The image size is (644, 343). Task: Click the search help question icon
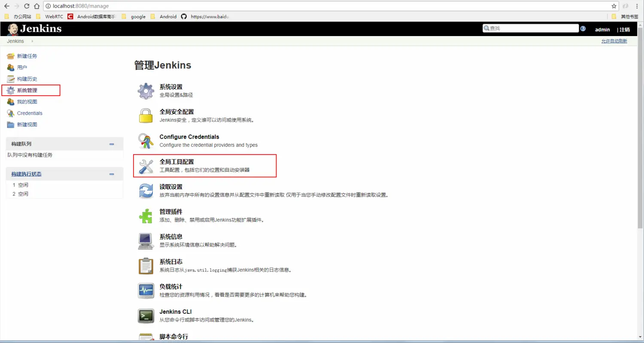click(583, 29)
